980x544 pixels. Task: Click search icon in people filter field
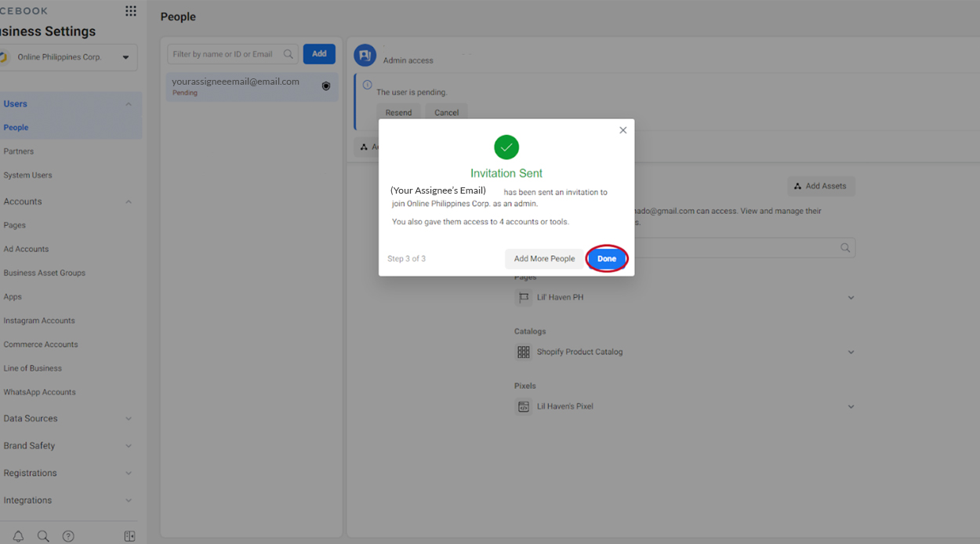[x=289, y=54]
